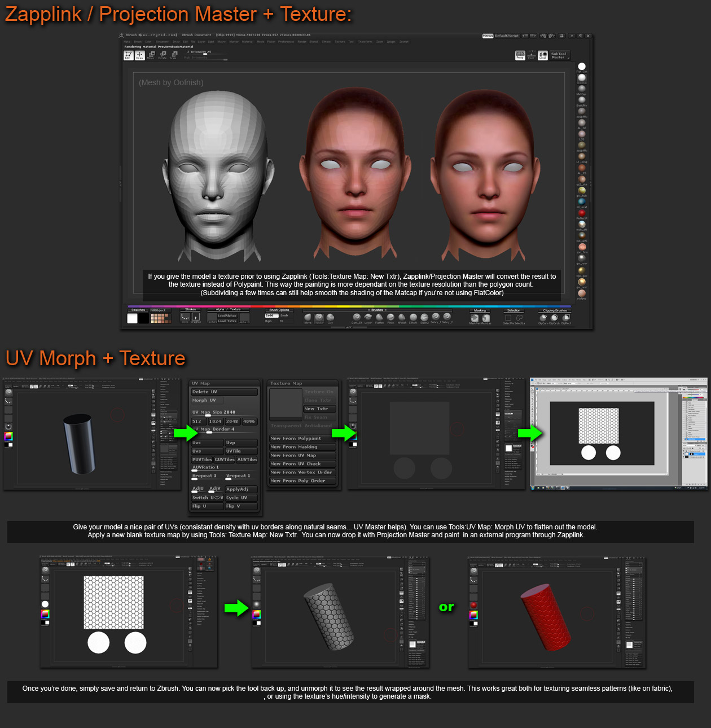Image resolution: width=711 pixels, height=728 pixels.
Task: Select the SelectLasso selection brush
Action: 519,319
